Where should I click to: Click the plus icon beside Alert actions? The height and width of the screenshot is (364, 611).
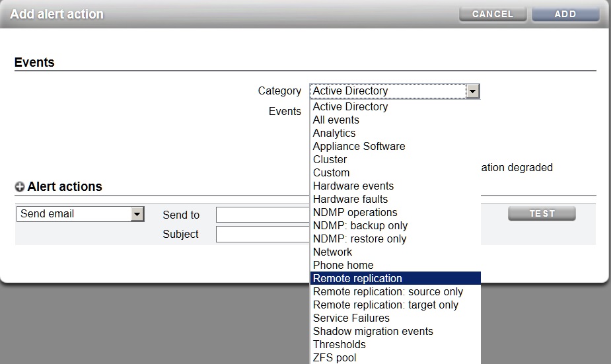coord(19,187)
